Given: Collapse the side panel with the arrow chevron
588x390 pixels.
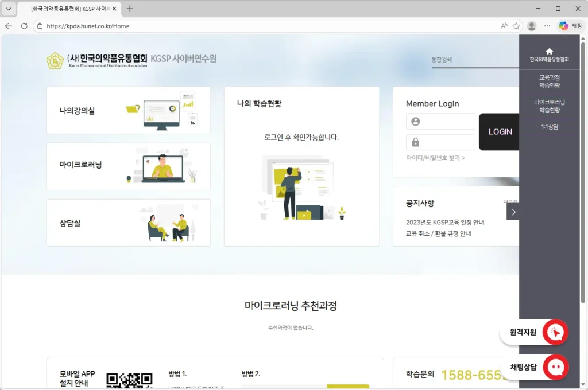Looking at the screenshot, I should (x=513, y=212).
